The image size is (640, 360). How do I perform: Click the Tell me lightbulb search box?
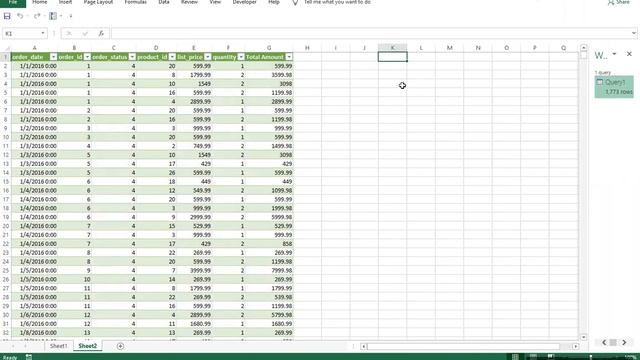tap(331, 2)
